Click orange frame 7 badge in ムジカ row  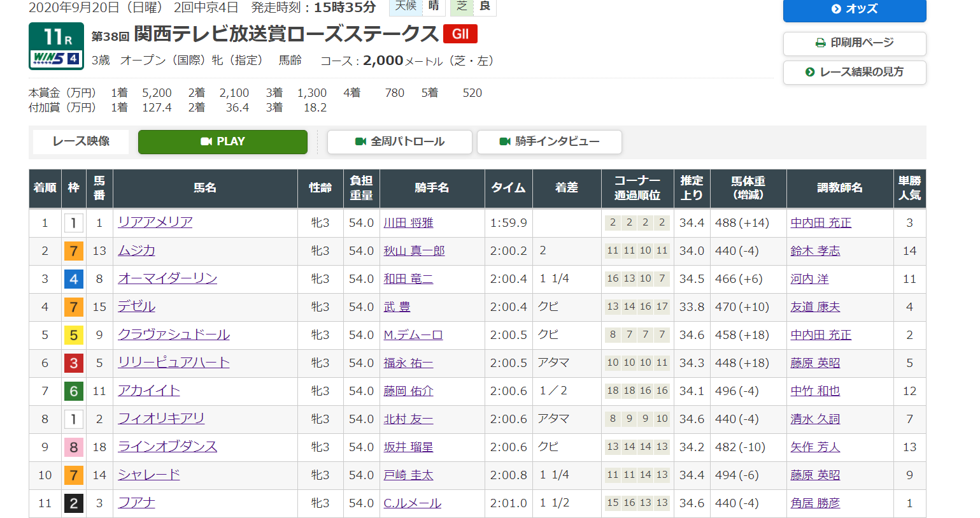pos(74,251)
